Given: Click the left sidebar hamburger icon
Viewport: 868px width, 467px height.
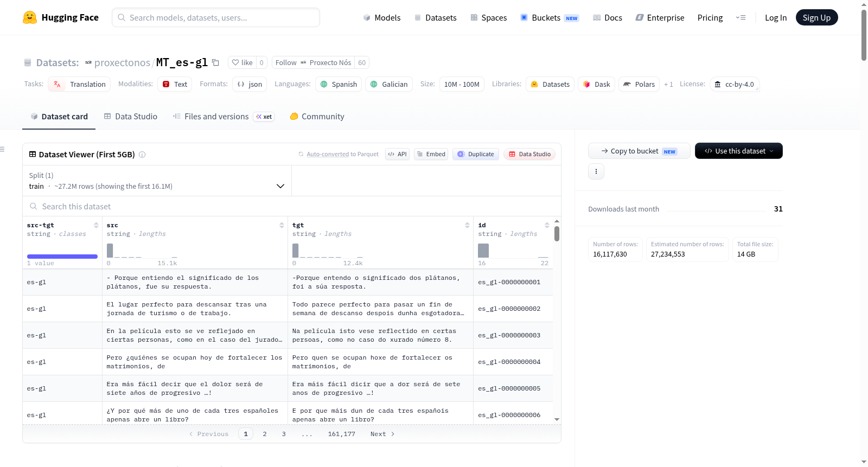Looking at the screenshot, I should tap(2, 149).
